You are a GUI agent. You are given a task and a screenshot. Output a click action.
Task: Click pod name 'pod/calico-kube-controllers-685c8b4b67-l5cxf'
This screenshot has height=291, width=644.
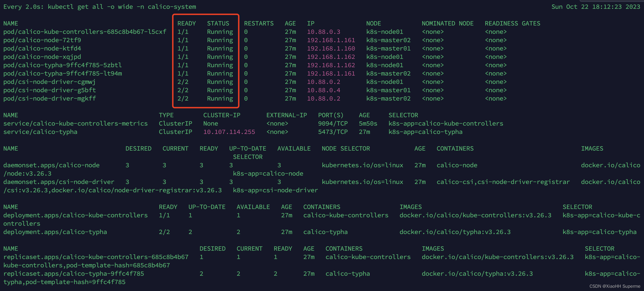85,32
